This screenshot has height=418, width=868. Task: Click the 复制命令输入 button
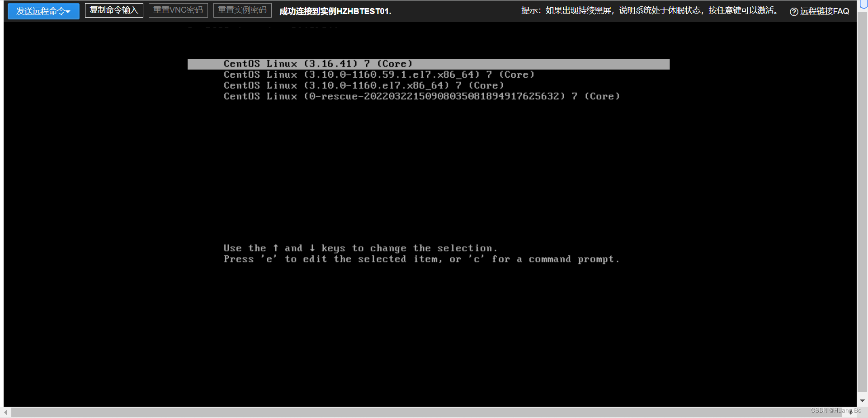114,10
